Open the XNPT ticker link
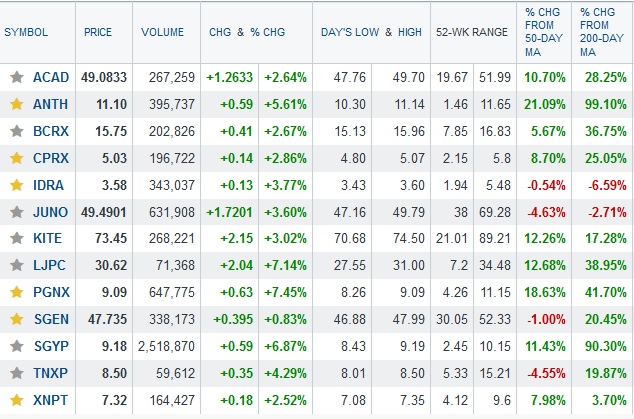The image size is (634, 419). [x=51, y=400]
